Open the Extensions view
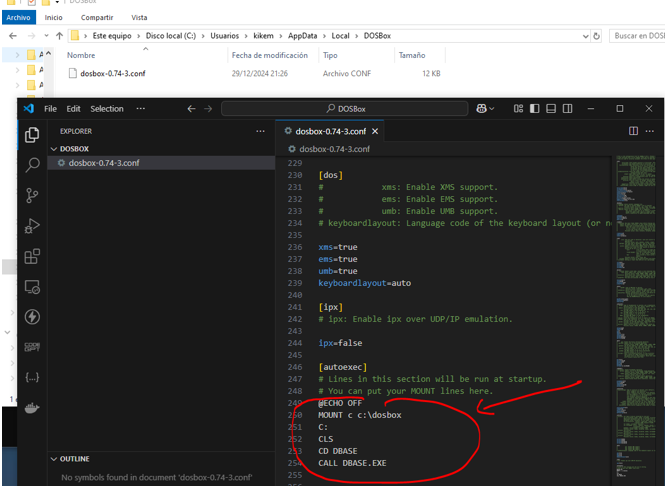This screenshot has height=486, width=665. coord(32,256)
